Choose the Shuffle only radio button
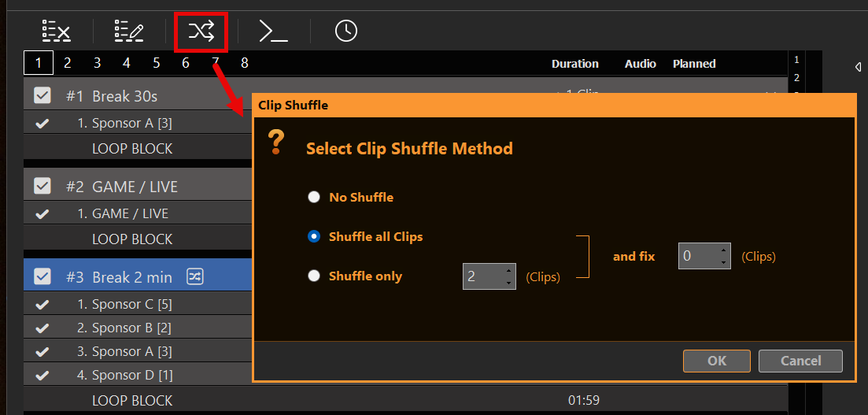Screen dimensions: 868x415 click(x=314, y=276)
